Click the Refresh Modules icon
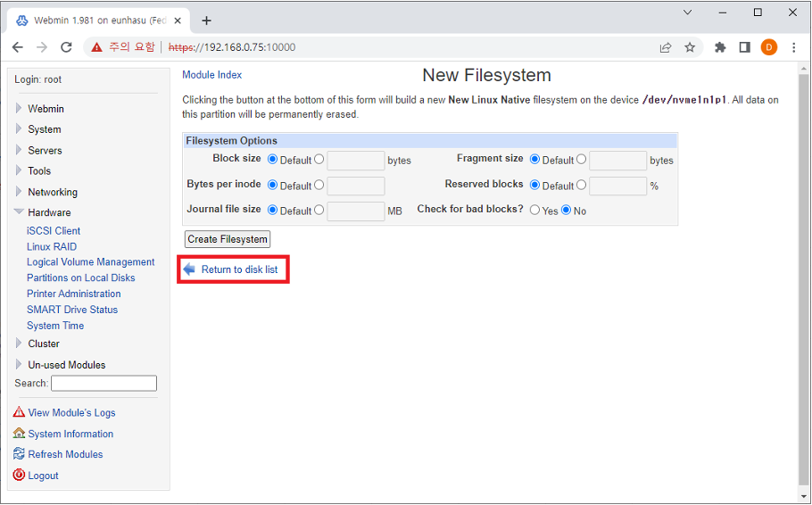812x505 pixels. (x=20, y=454)
